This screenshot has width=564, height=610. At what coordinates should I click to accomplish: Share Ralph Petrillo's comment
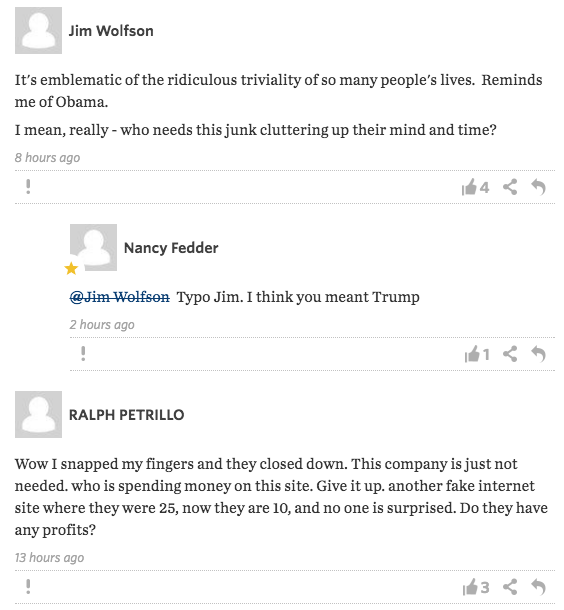510,587
